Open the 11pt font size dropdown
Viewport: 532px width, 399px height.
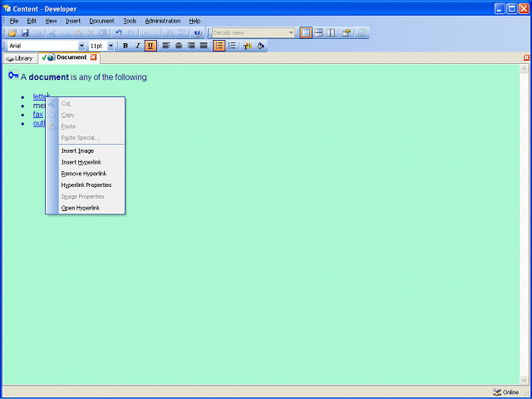point(111,46)
